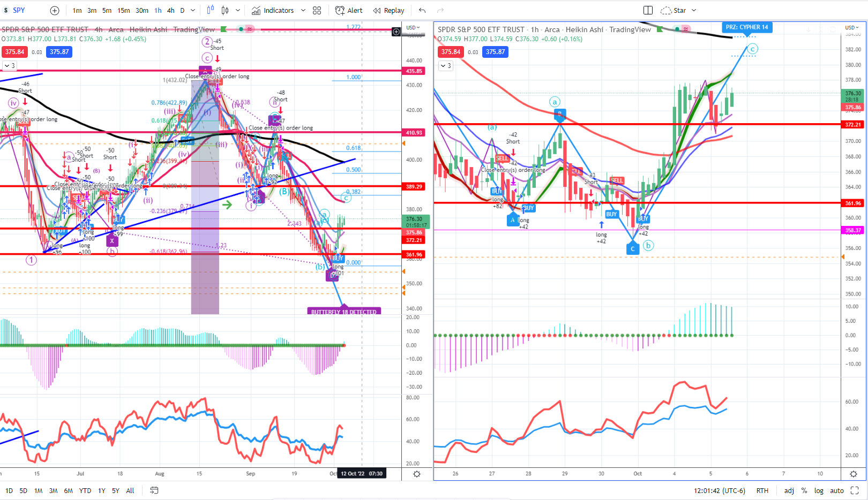This screenshot has width=868, height=500.
Task: Set date range to 1M
Action: click(x=38, y=490)
